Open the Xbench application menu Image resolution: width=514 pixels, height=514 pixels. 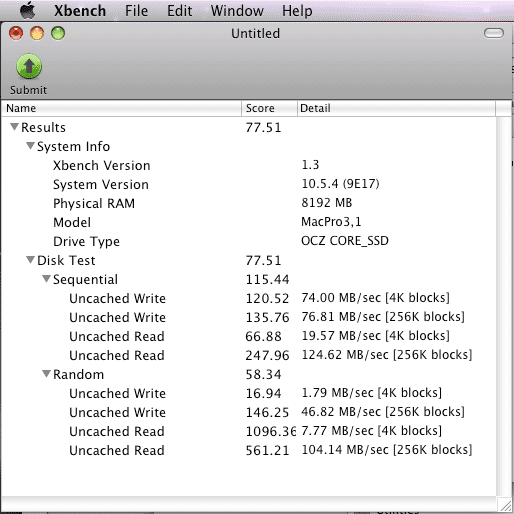pos(80,11)
